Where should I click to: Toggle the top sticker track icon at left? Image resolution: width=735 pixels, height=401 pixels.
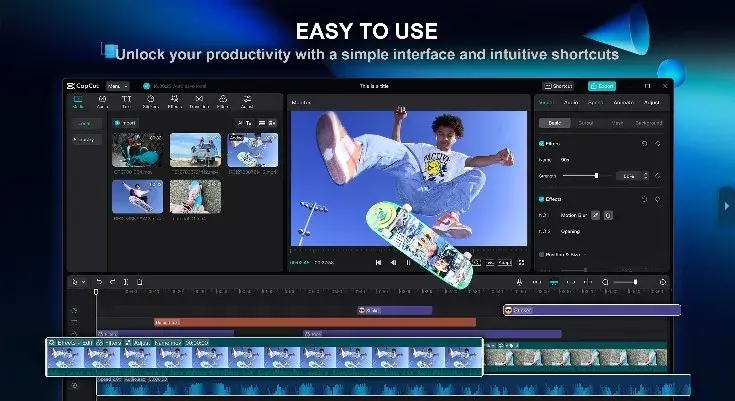click(x=74, y=310)
